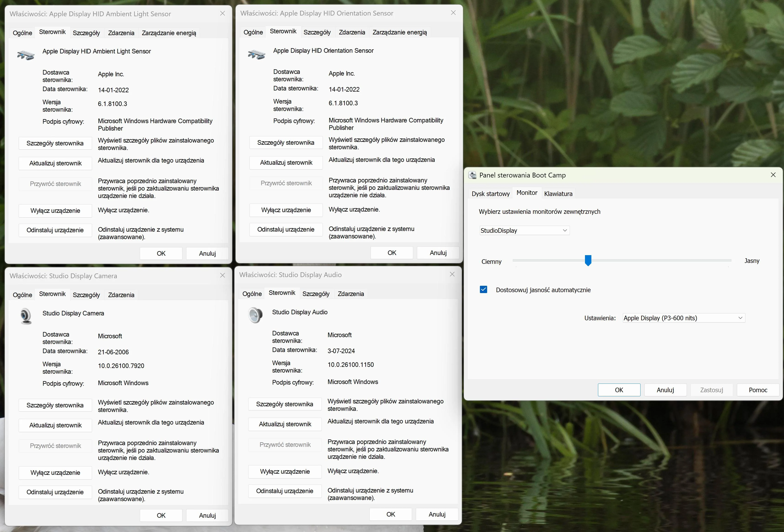
Task: Open Zdarzenia tab in Ambient Light Sensor window
Action: 121,33
